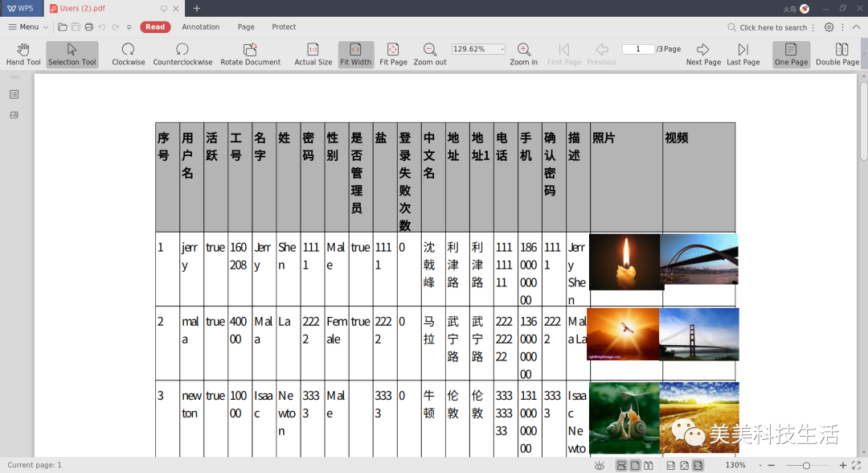Image resolution: width=868 pixels, height=473 pixels.
Task: Switch to Read mode tab
Action: point(155,27)
